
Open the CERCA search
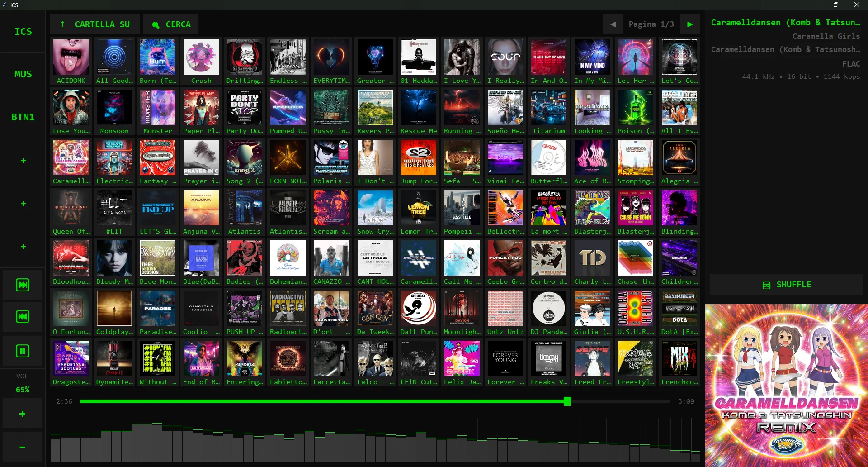click(172, 24)
